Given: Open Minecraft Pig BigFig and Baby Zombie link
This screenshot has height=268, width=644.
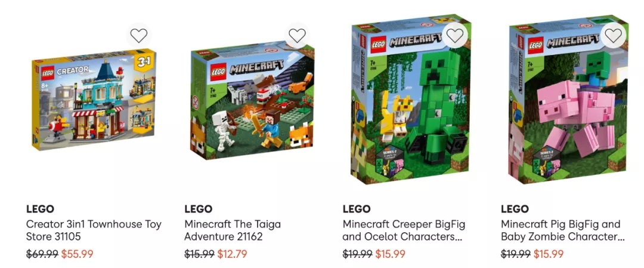Looking at the screenshot, I should point(563,230).
